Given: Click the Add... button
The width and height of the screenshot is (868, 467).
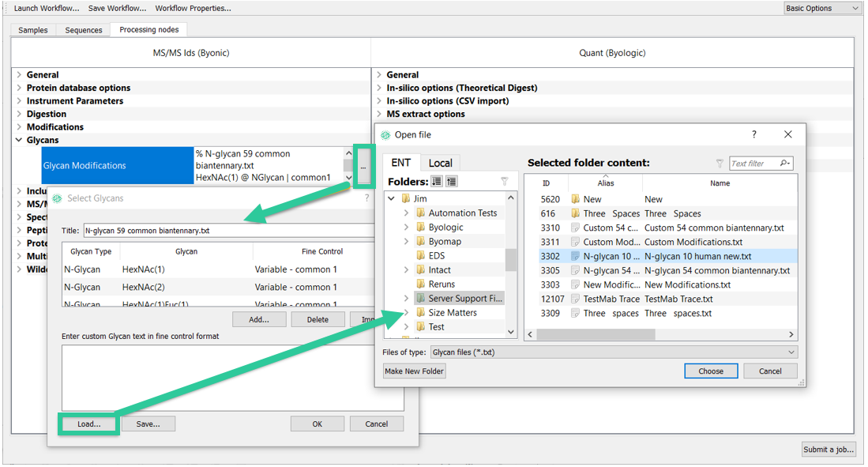Looking at the screenshot, I should tap(259, 320).
